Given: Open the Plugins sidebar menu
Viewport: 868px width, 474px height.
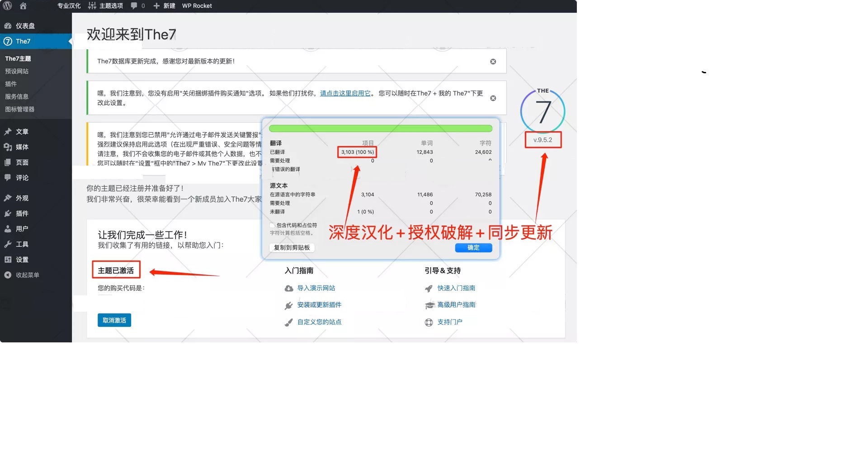Looking at the screenshot, I should tap(22, 213).
